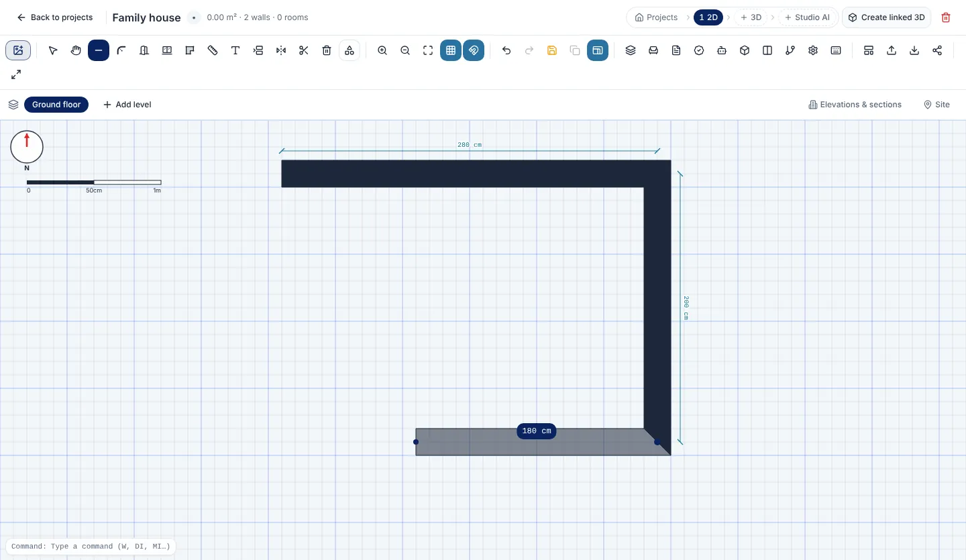Click the align objects icon
Screen dimensions: 966x560
(x=258, y=50)
